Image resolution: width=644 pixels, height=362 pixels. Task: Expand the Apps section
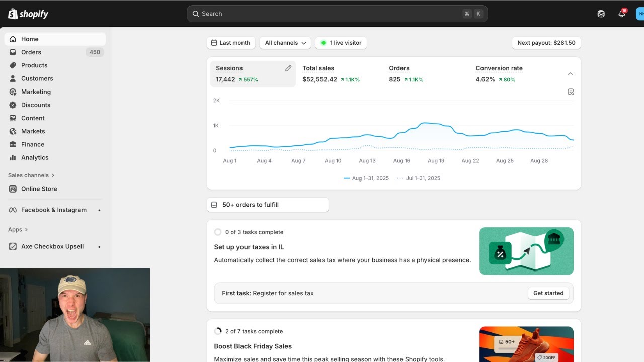click(x=18, y=230)
